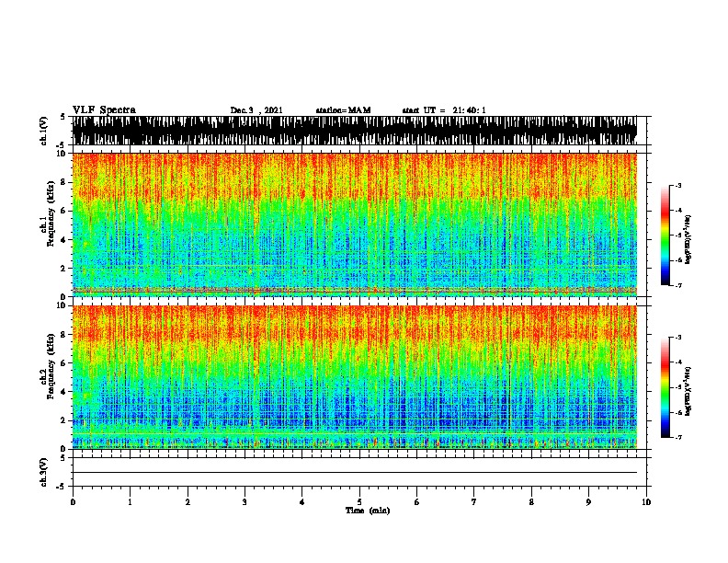The width and height of the screenshot is (728, 563).
Task: Click the "ch.3(V)" axis label
Action: click(x=44, y=472)
